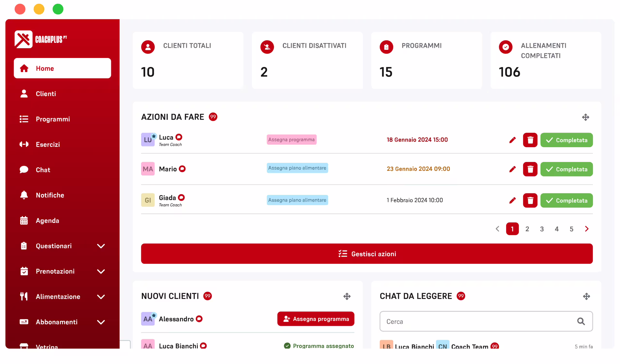
Task: Delete Mario's action with the trash icon
Action: click(530, 169)
